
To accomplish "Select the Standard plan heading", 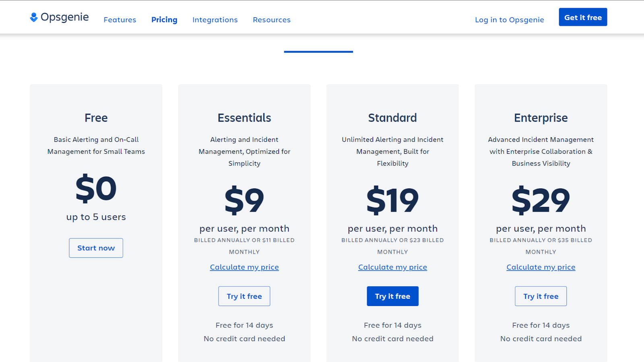I will pos(392,118).
